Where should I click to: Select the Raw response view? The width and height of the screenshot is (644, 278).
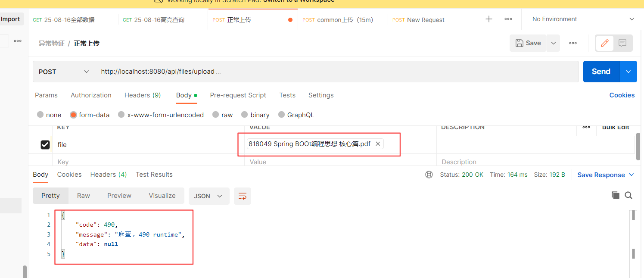84,196
